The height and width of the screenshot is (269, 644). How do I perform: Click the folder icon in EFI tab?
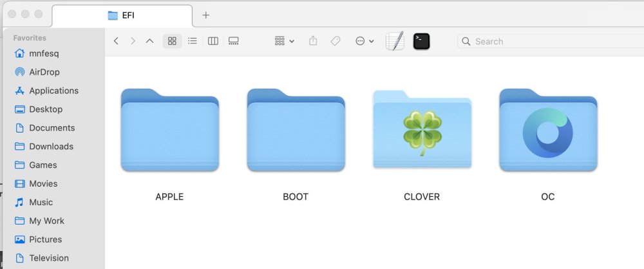point(113,15)
